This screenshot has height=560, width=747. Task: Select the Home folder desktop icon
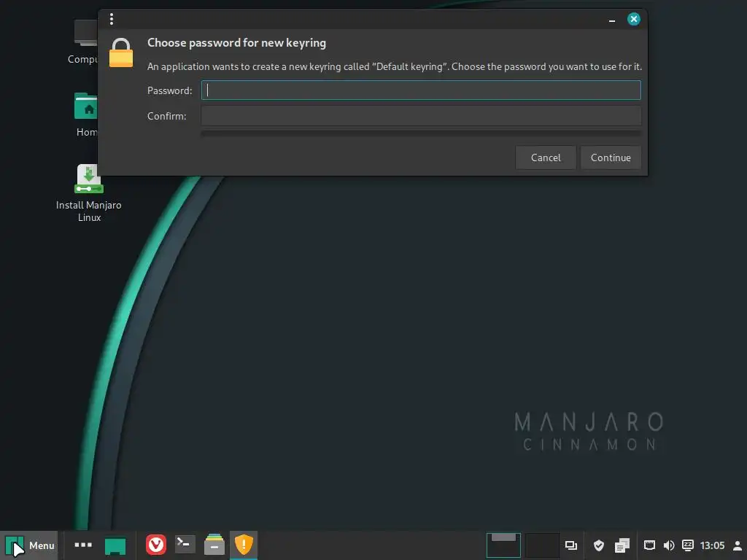click(86, 114)
